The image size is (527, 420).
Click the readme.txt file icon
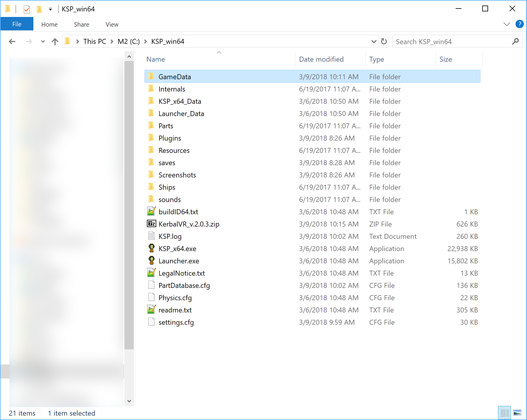[x=151, y=310]
